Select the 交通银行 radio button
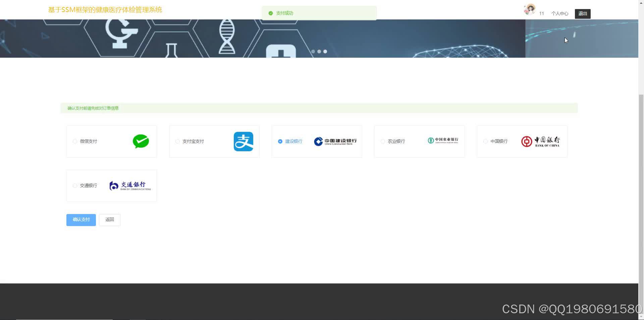644x320 pixels. coord(75,185)
